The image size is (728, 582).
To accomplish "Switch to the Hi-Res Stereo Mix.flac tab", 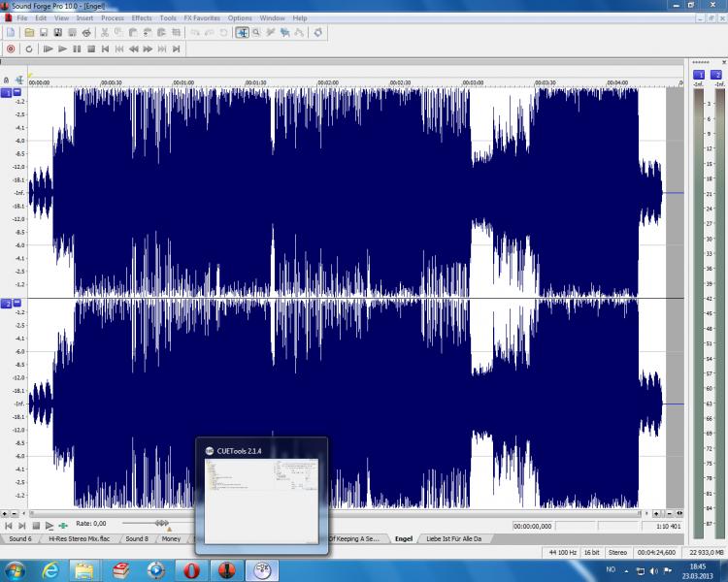I will pyautogui.click(x=80, y=538).
